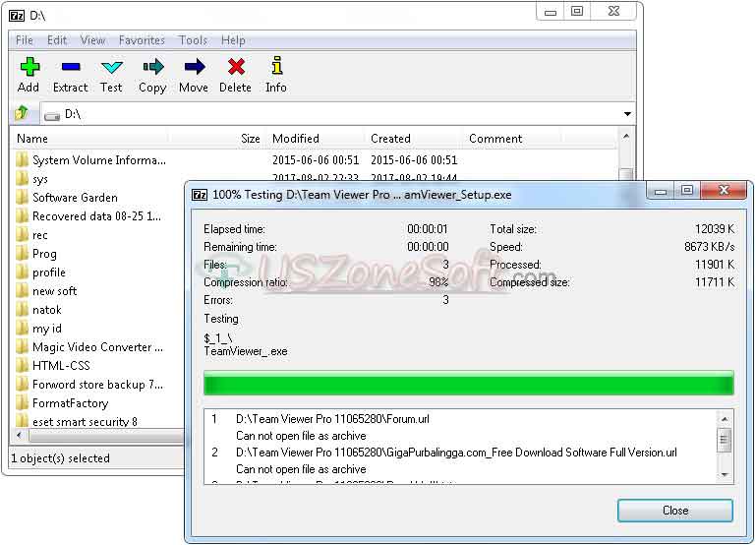Select the Recovered data 08-25 folder
756x545 pixels.
point(99,216)
